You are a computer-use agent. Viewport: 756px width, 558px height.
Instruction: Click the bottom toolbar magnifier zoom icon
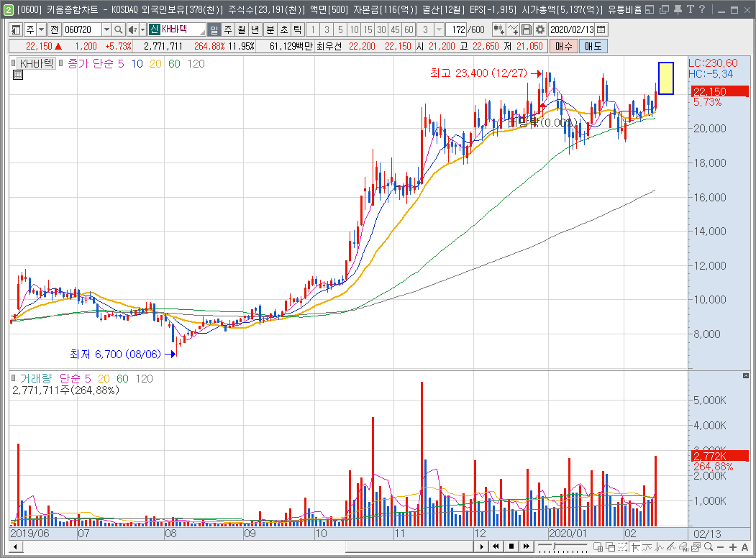pos(709,547)
